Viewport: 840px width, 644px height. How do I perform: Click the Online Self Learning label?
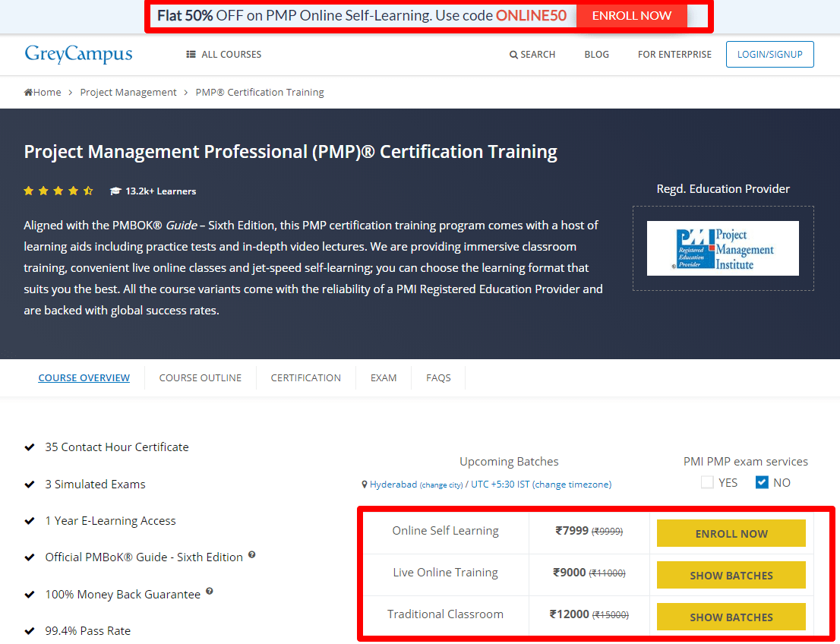(445, 530)
